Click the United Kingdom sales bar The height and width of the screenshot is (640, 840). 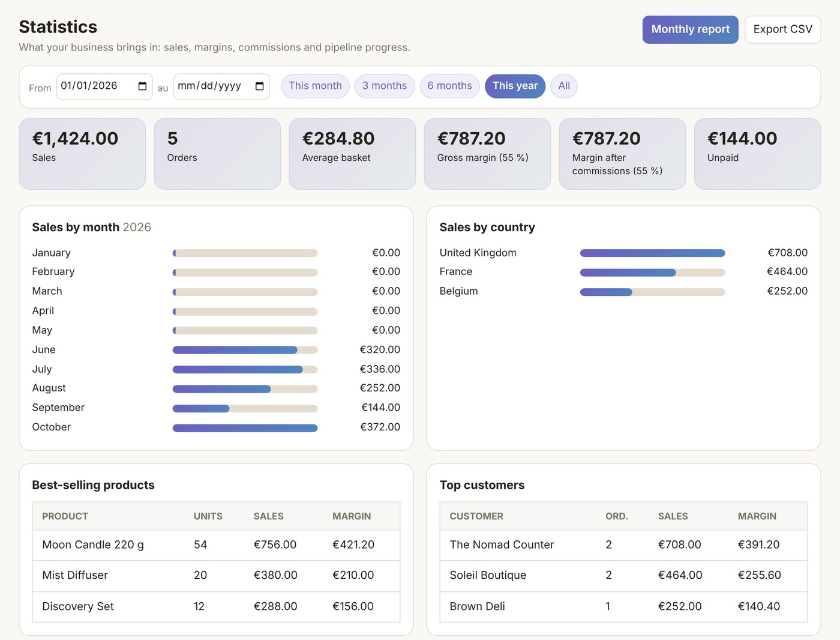point(652,253)
